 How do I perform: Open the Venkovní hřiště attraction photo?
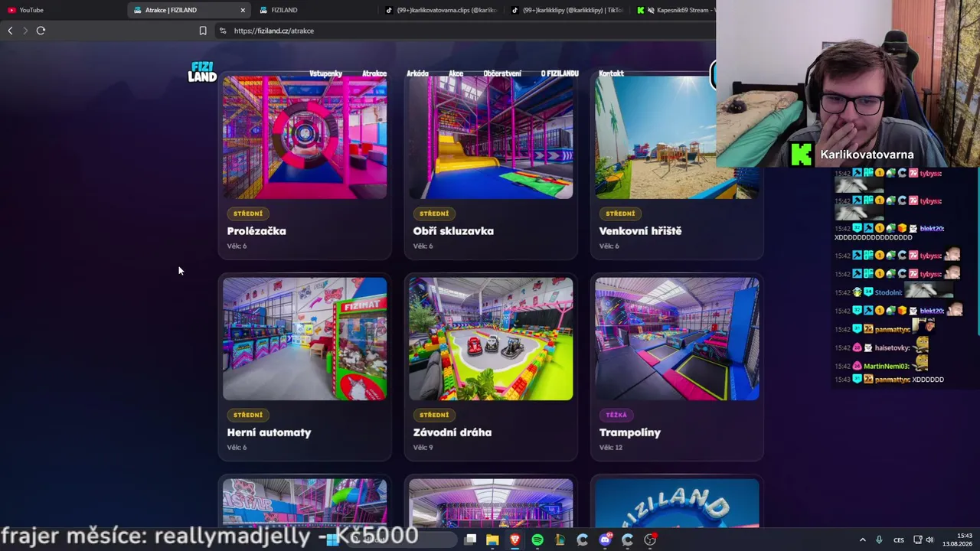point(677,137)
